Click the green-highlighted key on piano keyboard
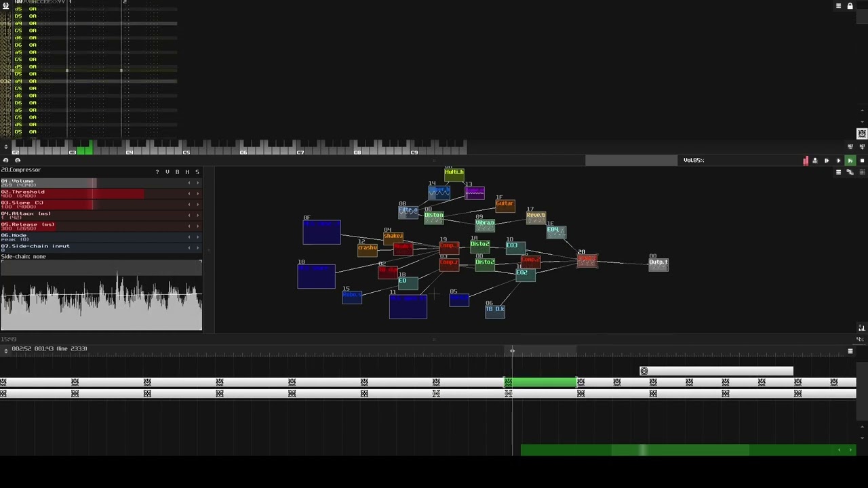This screenshot has height=488, width=868. pyautogui.click(x=84, y=148)
